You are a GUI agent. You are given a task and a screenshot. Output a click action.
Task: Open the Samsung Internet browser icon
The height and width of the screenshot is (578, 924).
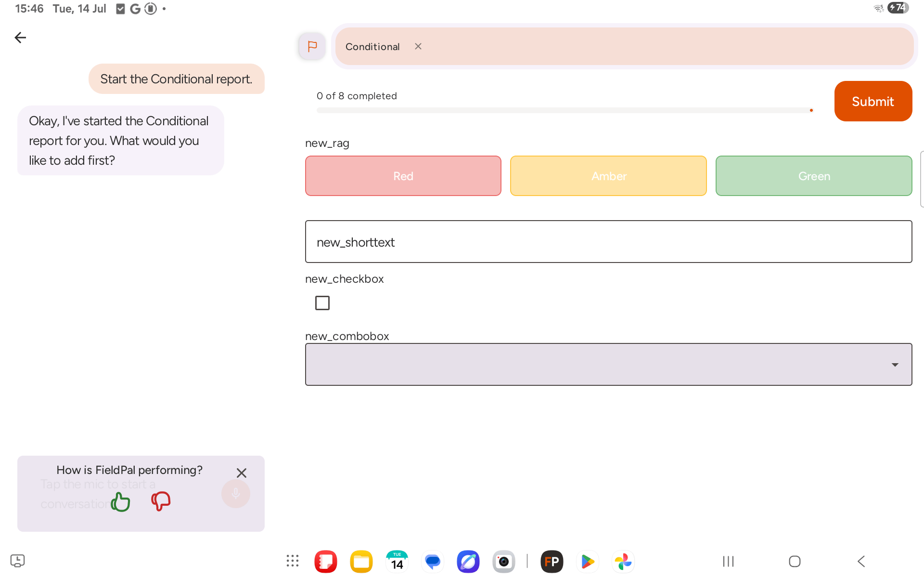[468, 562]
